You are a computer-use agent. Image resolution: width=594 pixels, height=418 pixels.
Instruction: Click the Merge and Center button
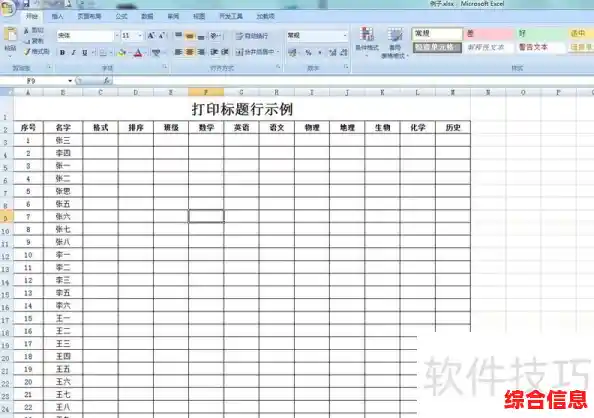click(x=255, y=52)
